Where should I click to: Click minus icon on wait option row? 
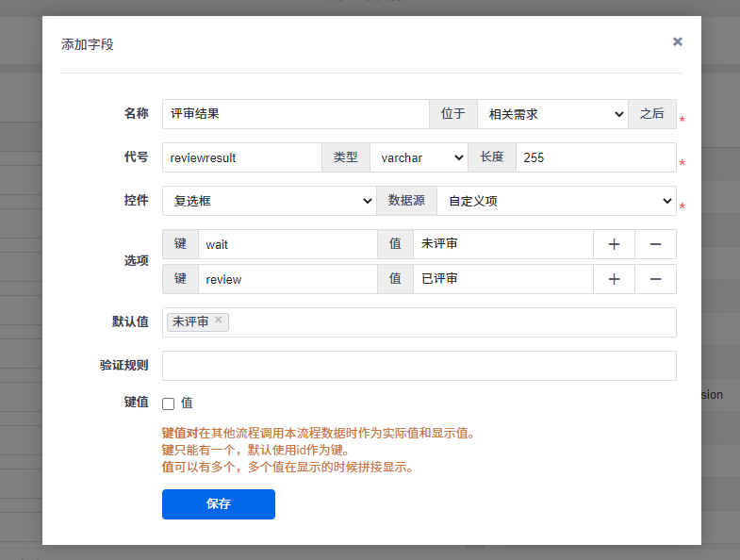point(655,244)
